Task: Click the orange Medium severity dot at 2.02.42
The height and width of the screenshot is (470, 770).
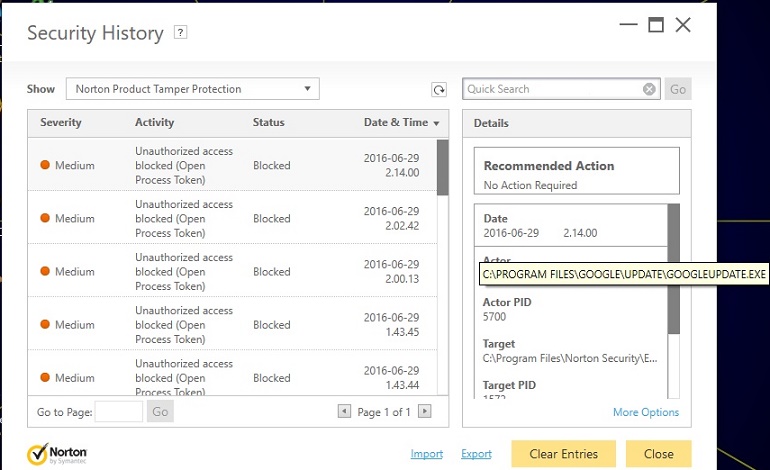Action: pos(45,218)
